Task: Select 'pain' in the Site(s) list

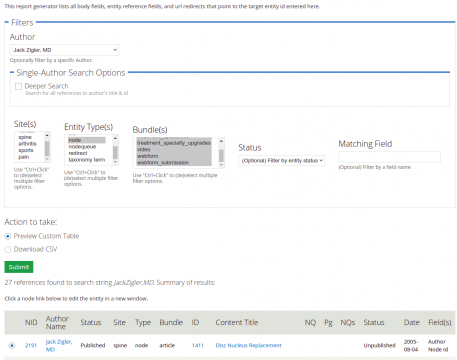Action: pyautogui.click(x=24, y=157)
